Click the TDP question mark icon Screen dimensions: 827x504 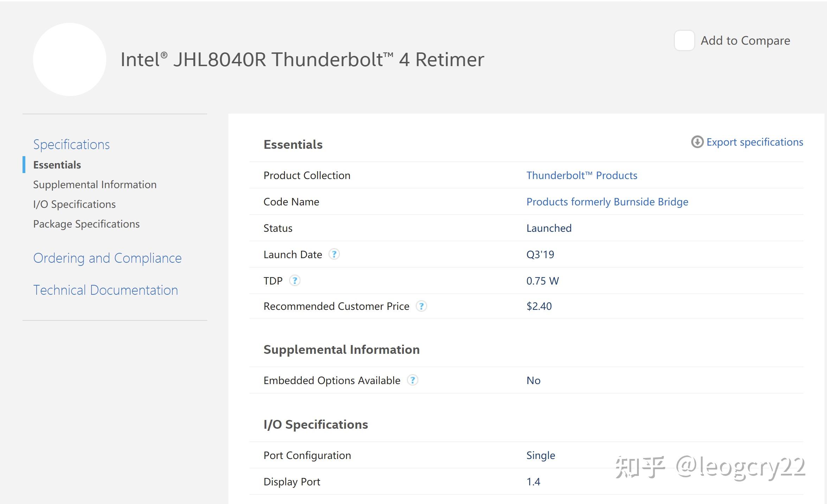click(294, 281)
